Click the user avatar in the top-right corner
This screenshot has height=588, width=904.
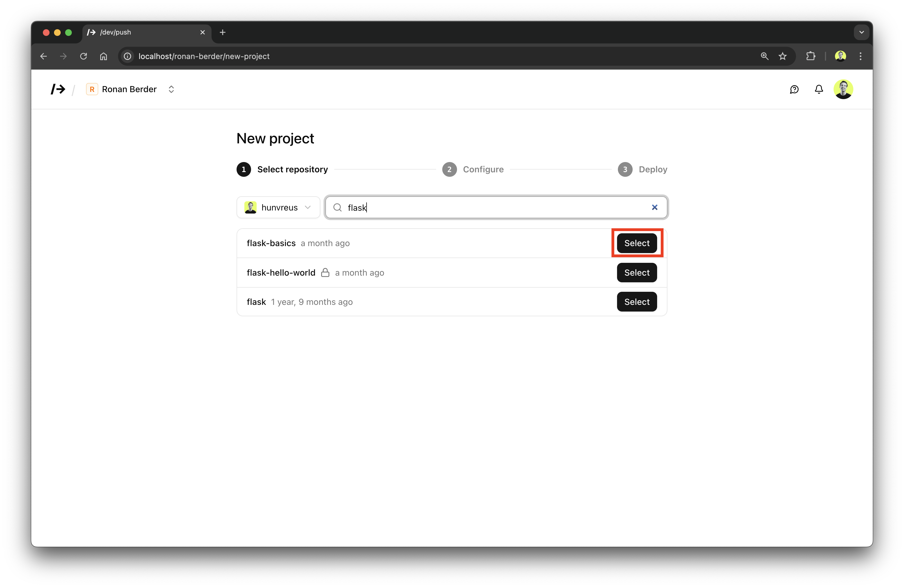coord(843,89)
